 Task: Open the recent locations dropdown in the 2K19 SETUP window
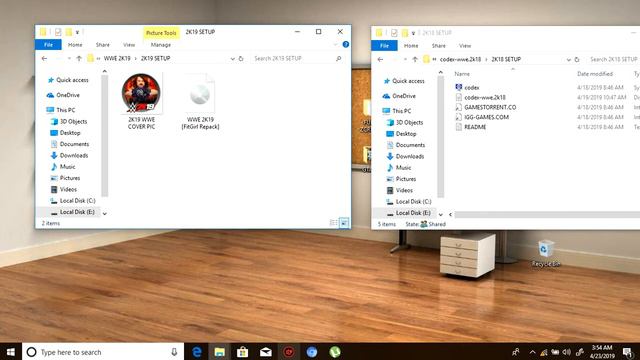click(x=69, y=59)
